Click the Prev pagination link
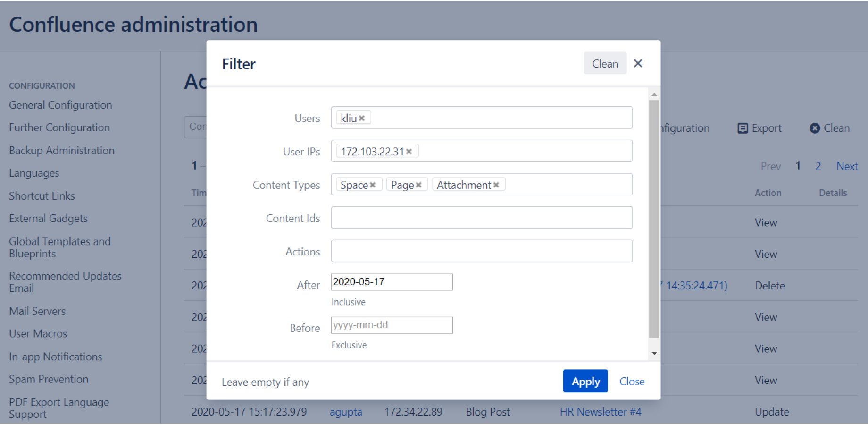The image size is (868, 425). (x=771, y=166)
